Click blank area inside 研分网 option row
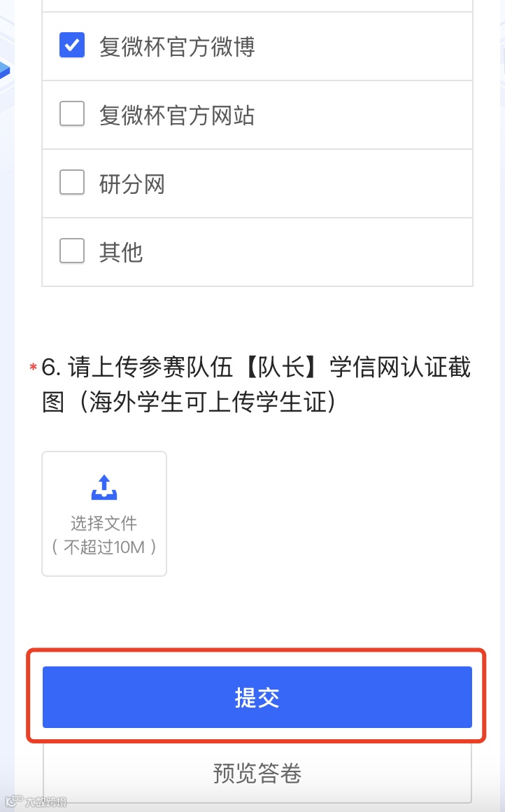The width and height of the screenshot is (505, 812). [x=321, y=184]
